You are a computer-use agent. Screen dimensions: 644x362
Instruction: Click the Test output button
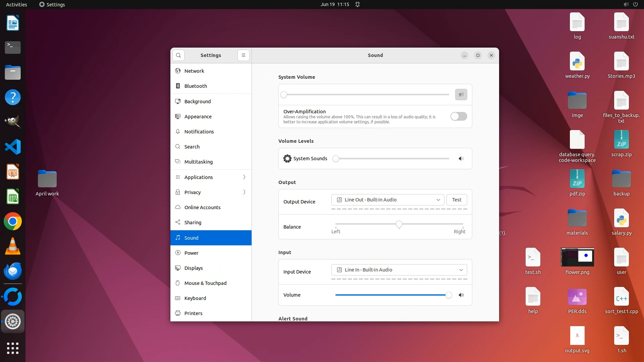coord(457,200)
